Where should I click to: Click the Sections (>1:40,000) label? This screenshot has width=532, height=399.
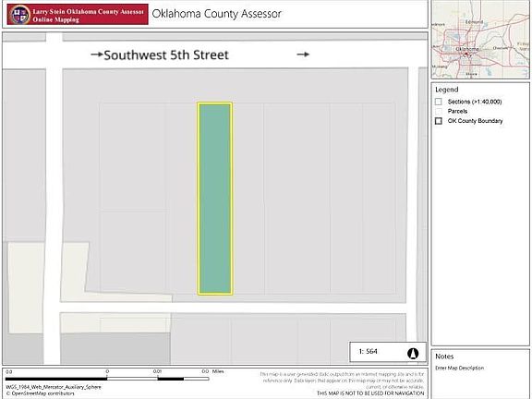(x=475, y=102)
